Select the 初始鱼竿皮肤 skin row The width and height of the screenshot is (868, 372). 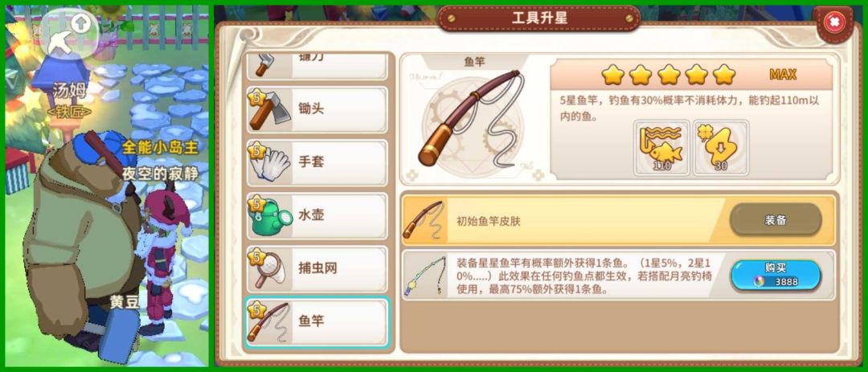619,220
